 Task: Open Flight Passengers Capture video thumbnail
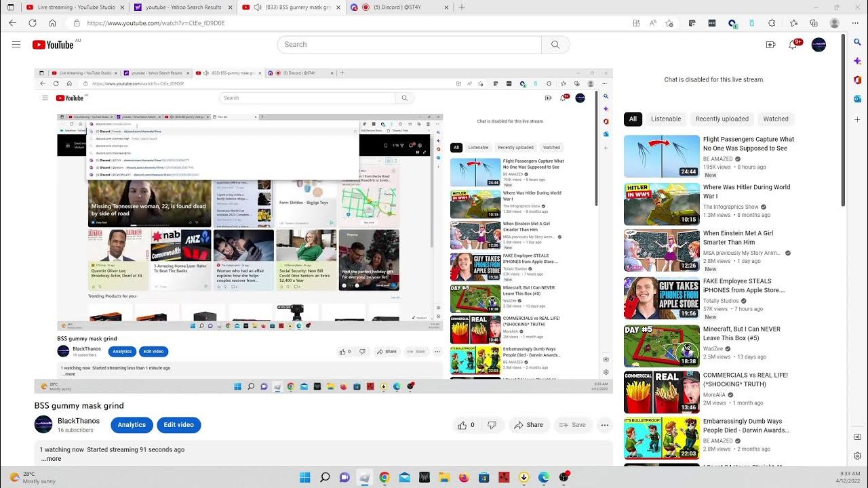[662, 156]
